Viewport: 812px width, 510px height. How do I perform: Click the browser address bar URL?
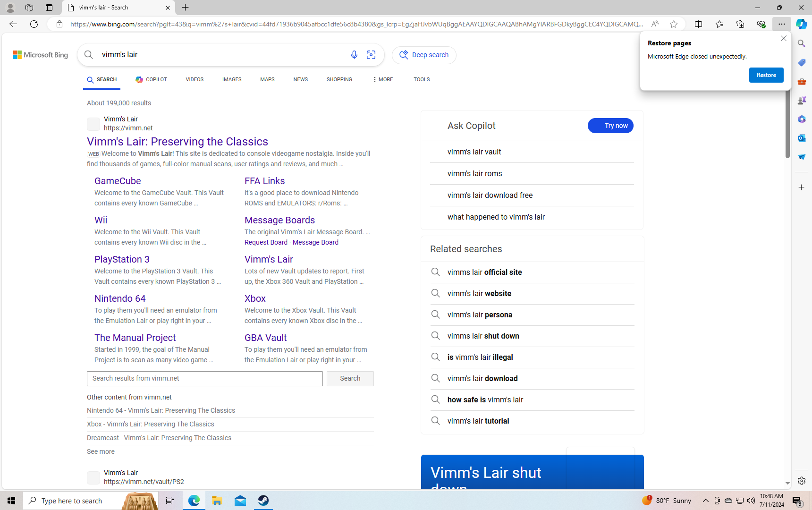357,24
